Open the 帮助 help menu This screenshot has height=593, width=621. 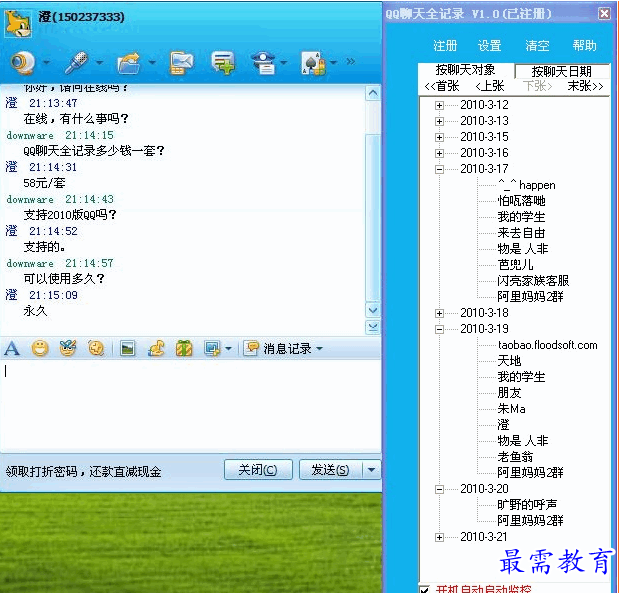[584, 46]
